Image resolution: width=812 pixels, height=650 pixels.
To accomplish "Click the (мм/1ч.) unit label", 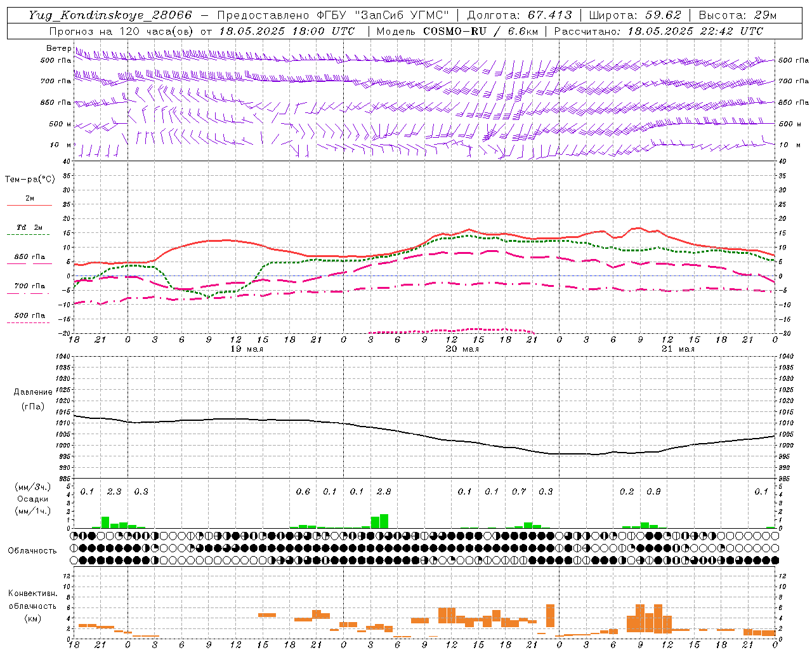I will (33, 511).
